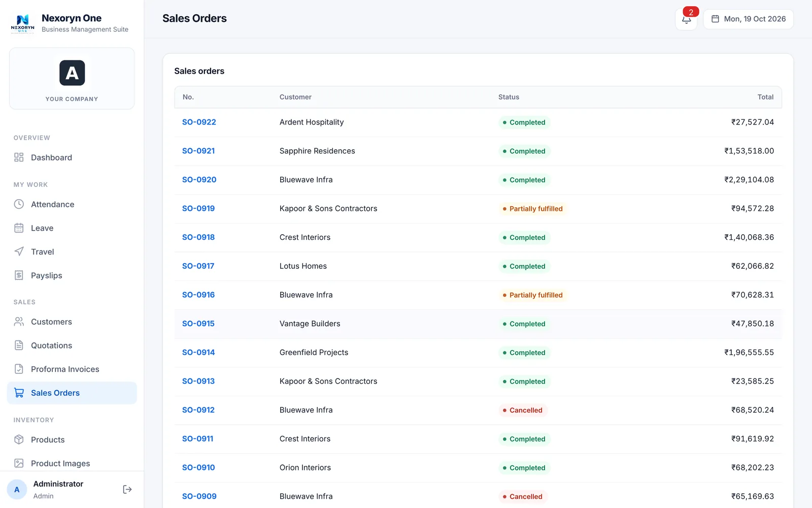Click the Customer column header

pyautogui.click(x=295, y=97)
